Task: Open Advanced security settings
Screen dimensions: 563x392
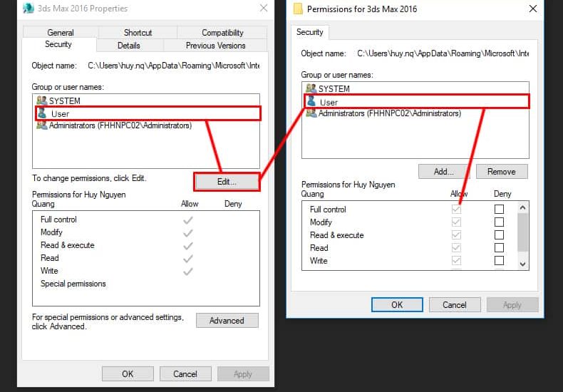Action: (x=227, y=321)
